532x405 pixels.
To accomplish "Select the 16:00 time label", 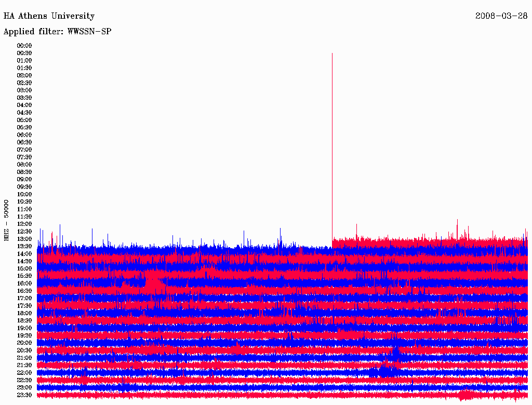I will (x=24, y=283).
